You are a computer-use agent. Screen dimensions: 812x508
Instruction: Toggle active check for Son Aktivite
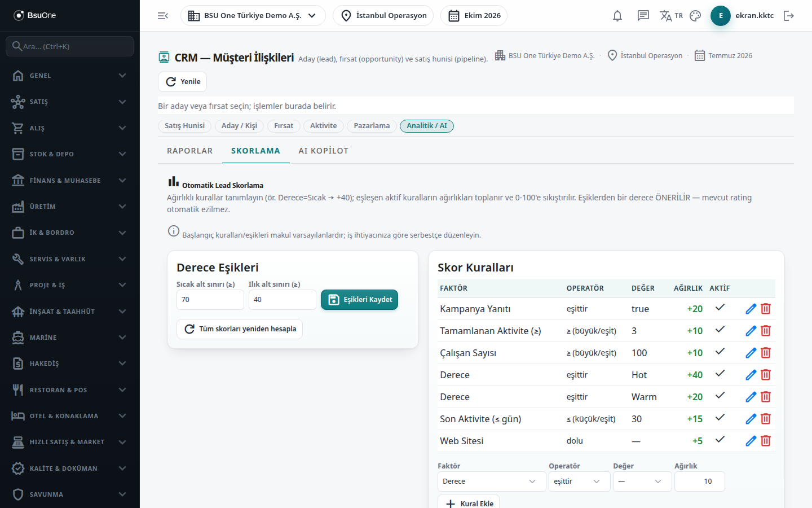tap(720, 418)
